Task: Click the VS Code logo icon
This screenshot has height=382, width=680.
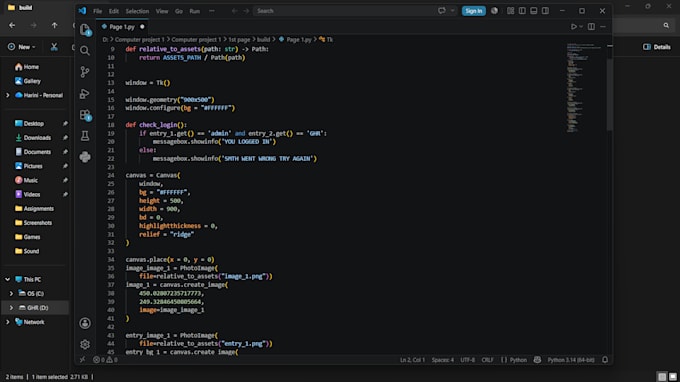Action: 82,11
